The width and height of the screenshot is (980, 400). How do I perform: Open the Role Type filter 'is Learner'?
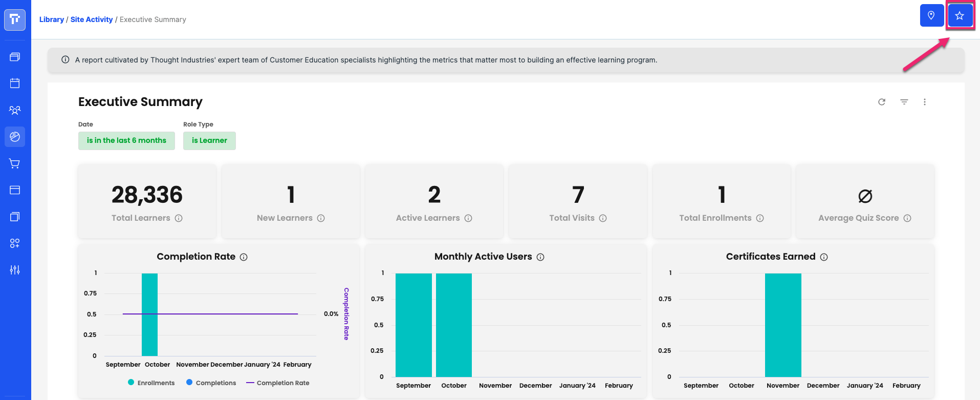[x=209, y=140]
